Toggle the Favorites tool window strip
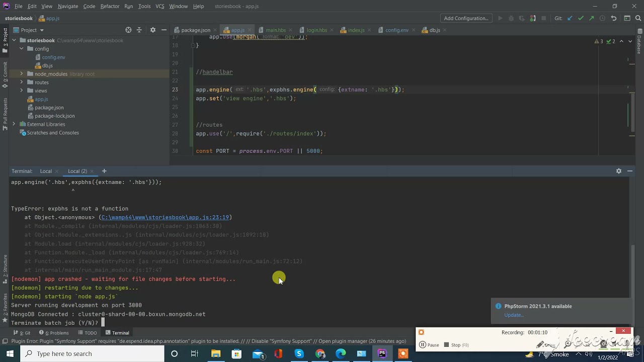The height and width of the screenshot is (362, 644). 5,307
